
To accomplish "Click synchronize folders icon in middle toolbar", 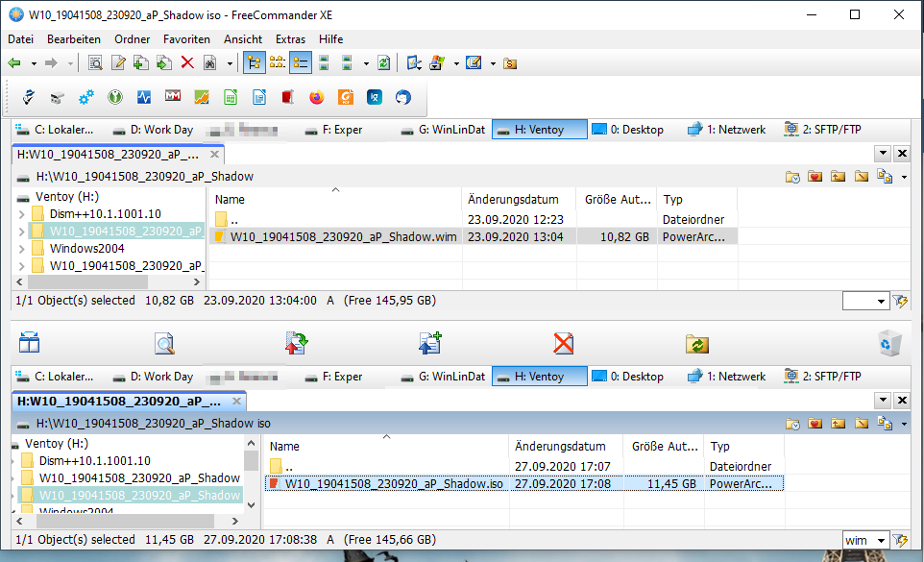I will point(697,344).
